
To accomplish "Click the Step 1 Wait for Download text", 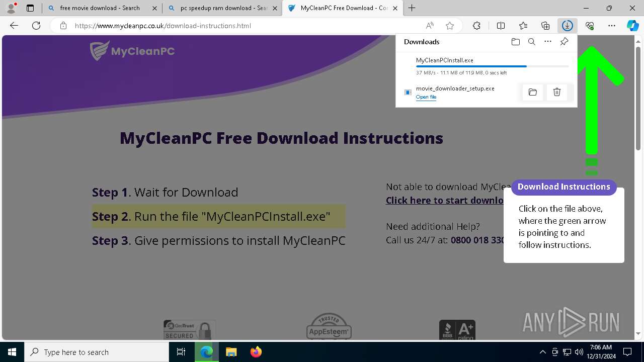I will [165, 192].
